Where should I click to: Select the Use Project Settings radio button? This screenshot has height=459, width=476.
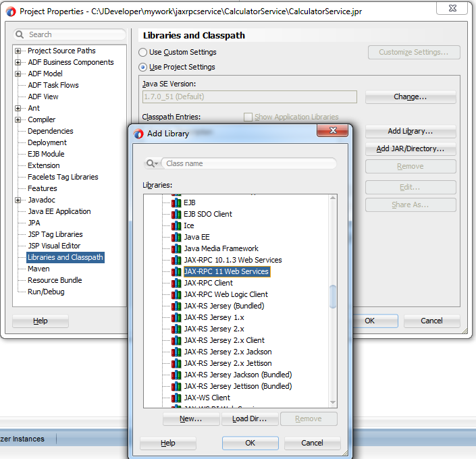pyautogui.click(x=142, y=67)
